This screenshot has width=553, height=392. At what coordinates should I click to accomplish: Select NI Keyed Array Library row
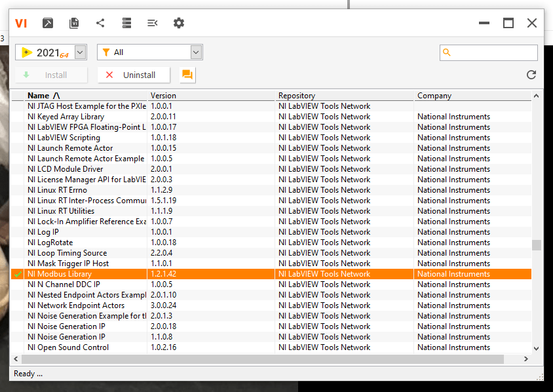coord(271,117)
